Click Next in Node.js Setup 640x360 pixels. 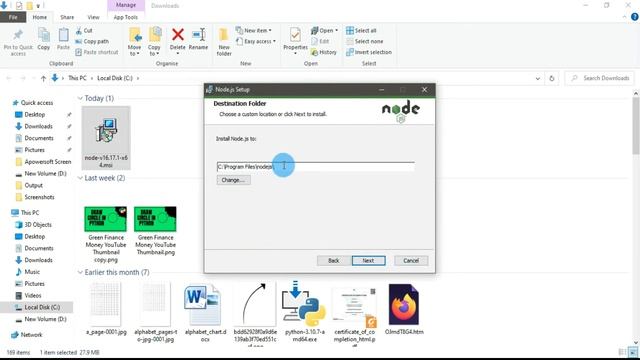click(x=368, y=261)
